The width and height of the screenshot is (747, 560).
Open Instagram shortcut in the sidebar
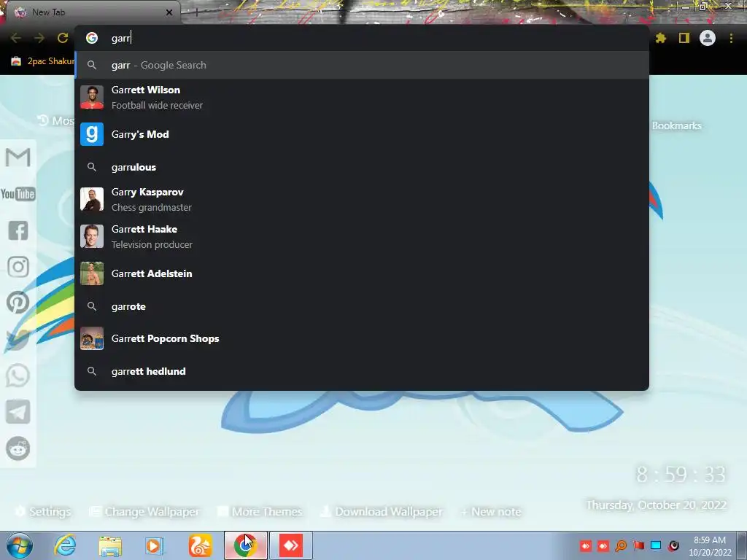18,267
